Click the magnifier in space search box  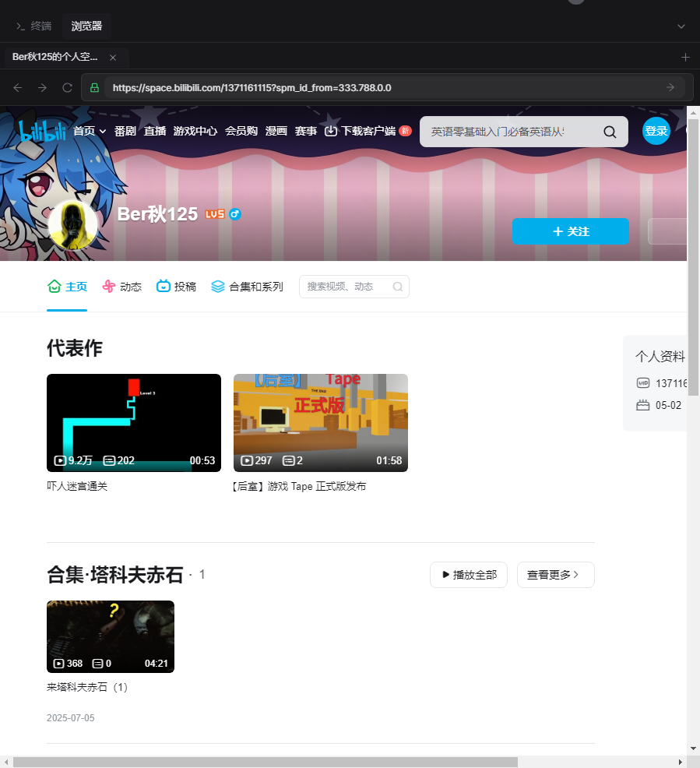coord(397,287)
